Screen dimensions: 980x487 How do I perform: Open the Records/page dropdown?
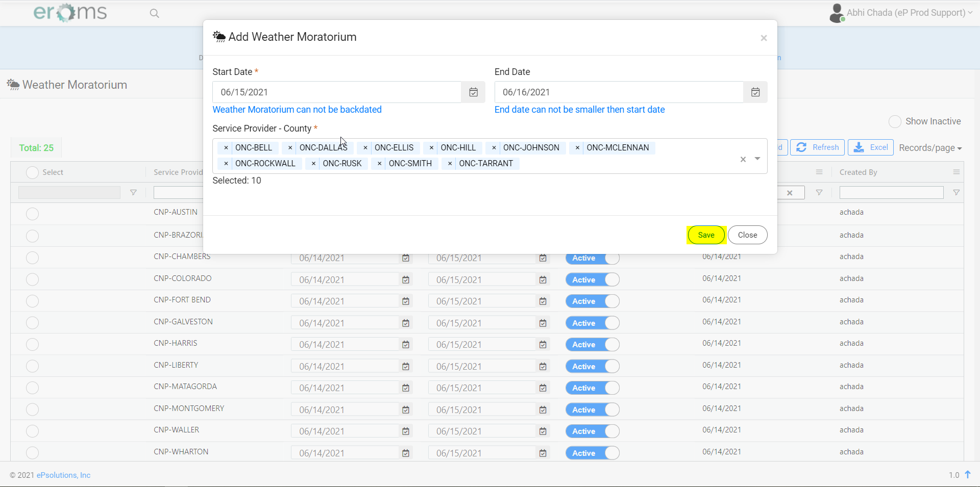[x=930, y=148]
